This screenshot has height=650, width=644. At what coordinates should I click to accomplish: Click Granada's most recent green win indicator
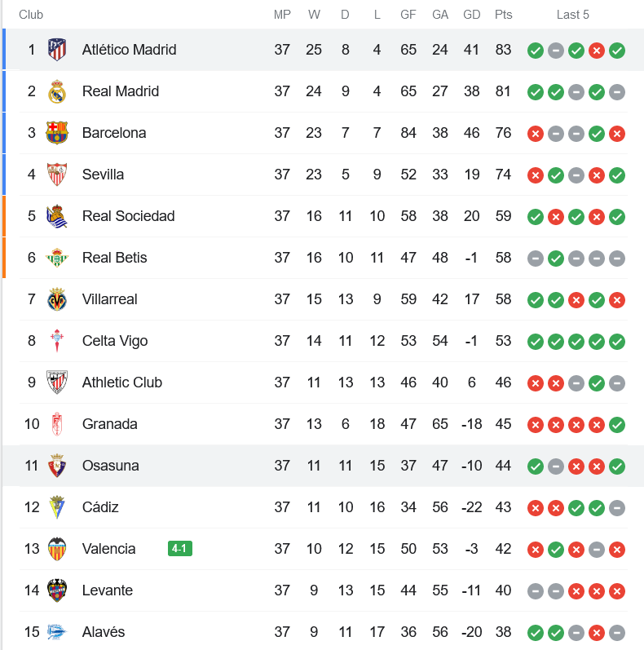tap(616, 425)
